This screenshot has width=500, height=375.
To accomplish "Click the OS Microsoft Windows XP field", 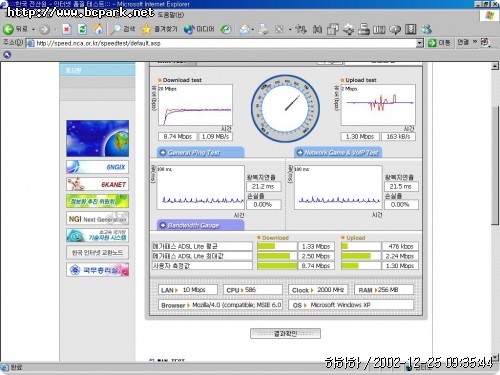I will click(351, 305).
